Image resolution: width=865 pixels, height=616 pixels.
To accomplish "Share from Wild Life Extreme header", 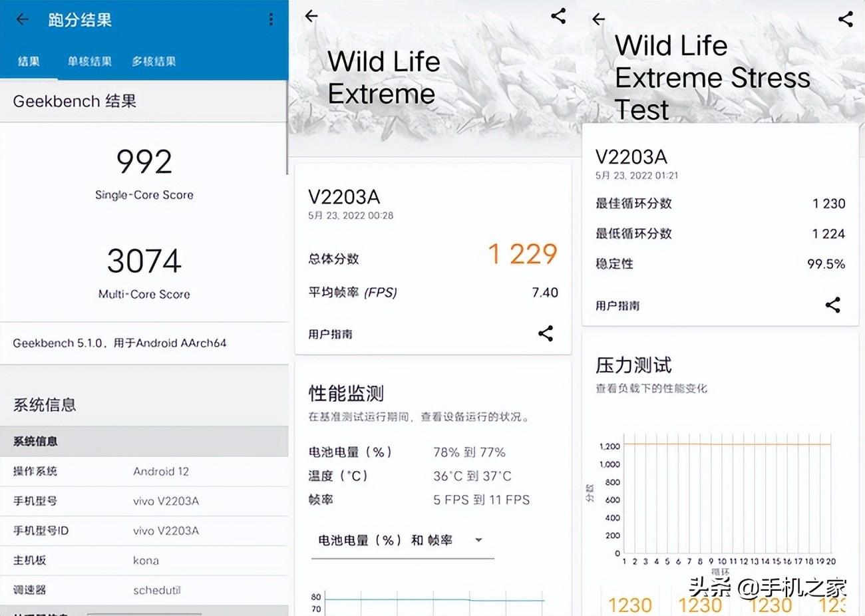I will click(558, 16).
